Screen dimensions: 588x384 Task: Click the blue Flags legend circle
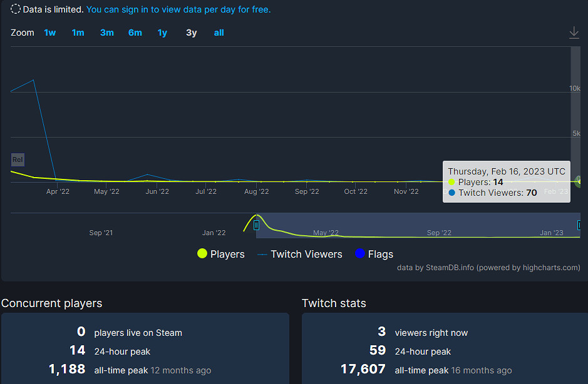359,254
